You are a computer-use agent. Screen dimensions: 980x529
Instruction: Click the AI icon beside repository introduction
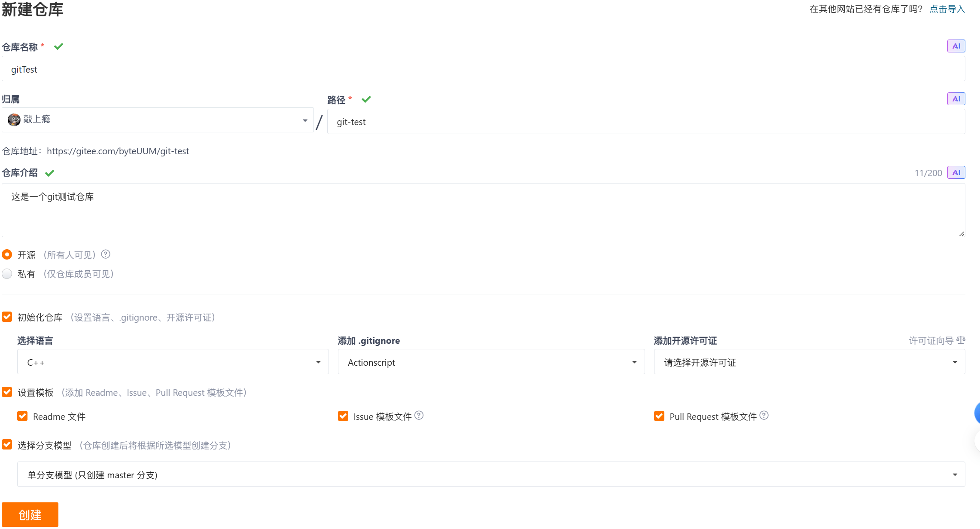[956, 172]
